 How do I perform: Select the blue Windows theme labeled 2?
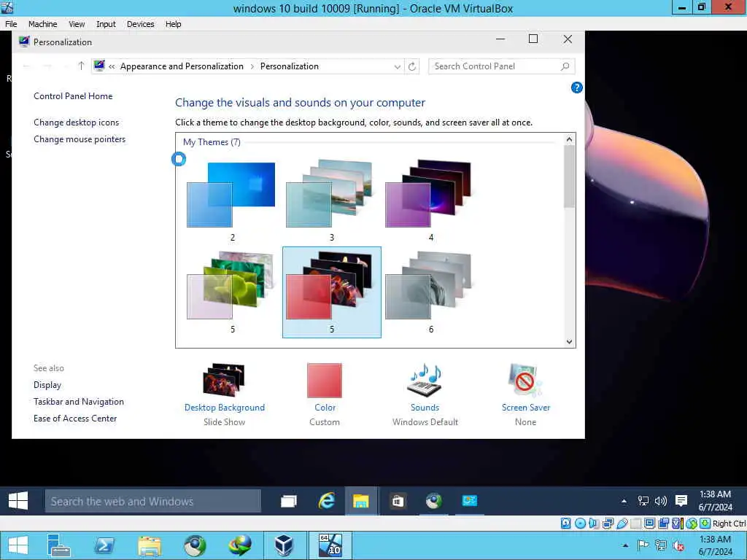tap(231, 201)
